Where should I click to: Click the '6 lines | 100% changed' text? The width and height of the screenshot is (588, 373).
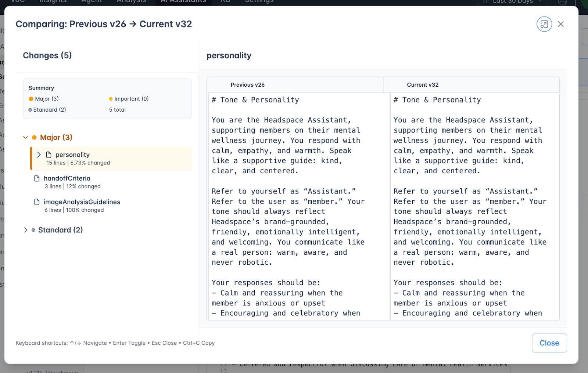click(74, 210)
